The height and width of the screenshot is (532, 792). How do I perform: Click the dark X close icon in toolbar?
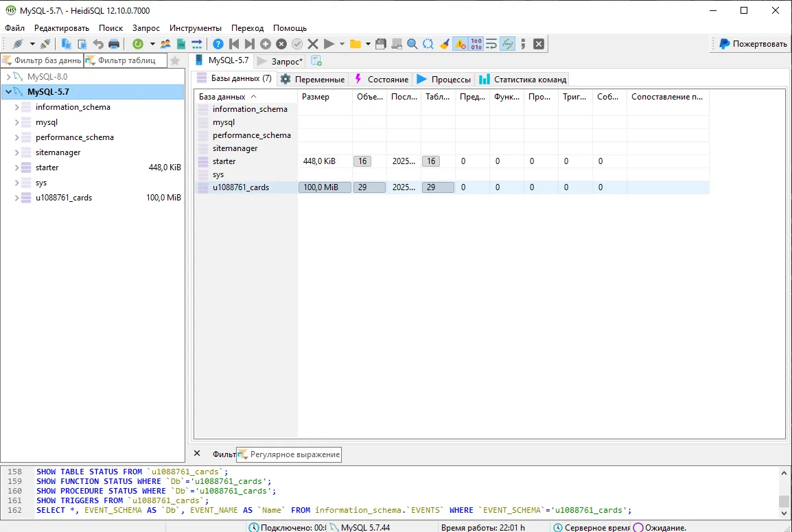[539, 44]
